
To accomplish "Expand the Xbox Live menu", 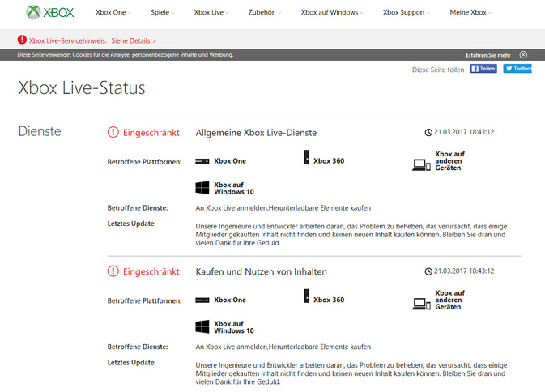I will click(x=211, y=12).
